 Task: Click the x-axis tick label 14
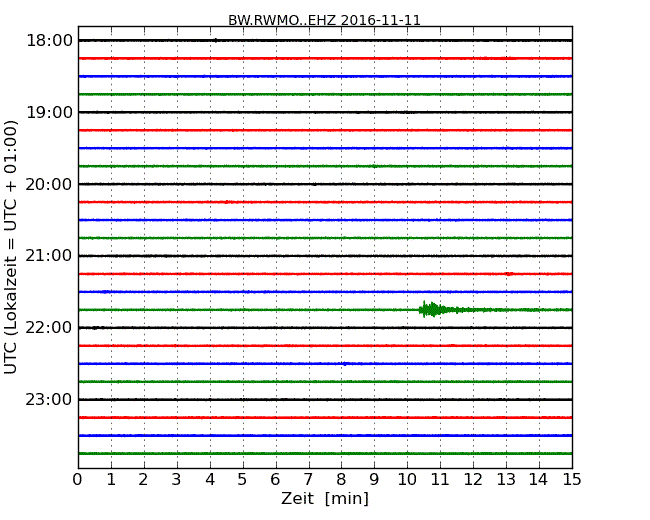tap(538, 480)
